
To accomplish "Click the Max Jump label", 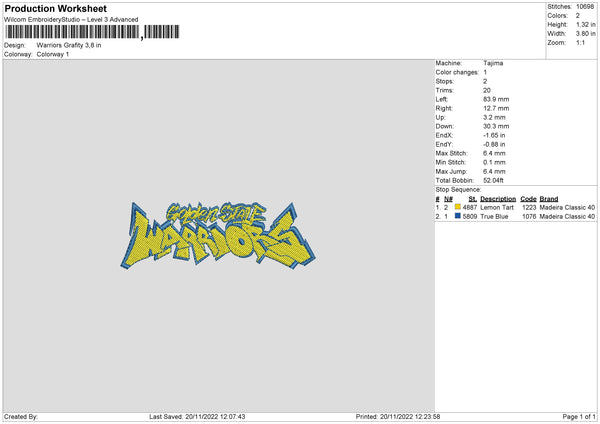I will [451, 171].
